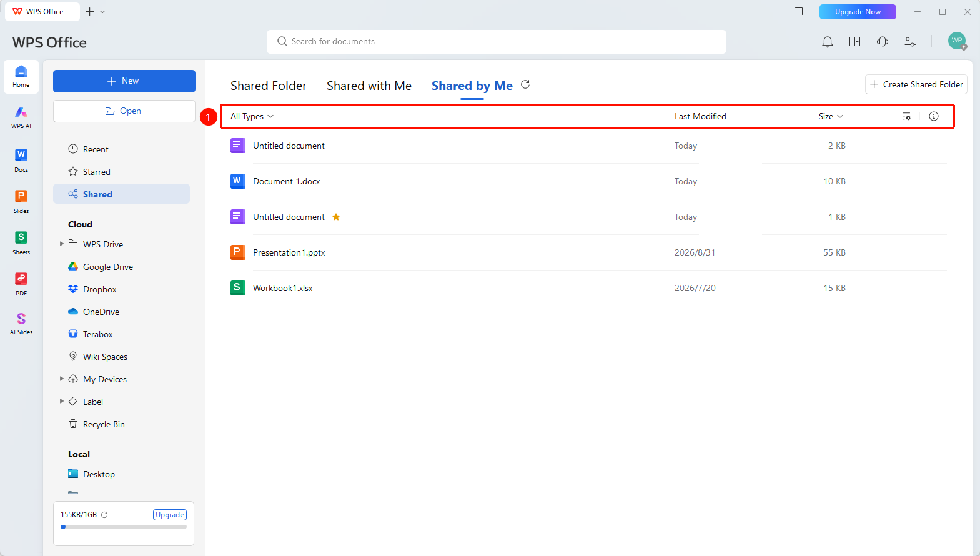Open Presentation1.pptx file
Viewport: 980px width, 556px height.
click(x=289, y=252)
